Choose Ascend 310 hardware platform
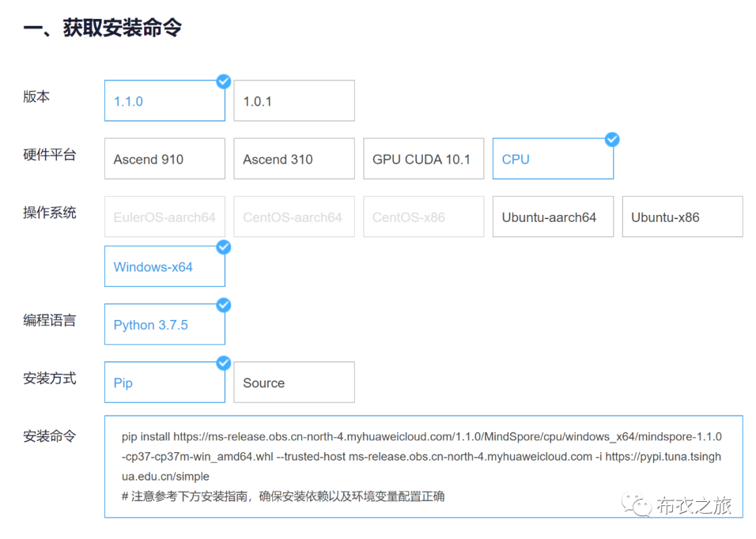756x539 pixels. click(294, 159)
